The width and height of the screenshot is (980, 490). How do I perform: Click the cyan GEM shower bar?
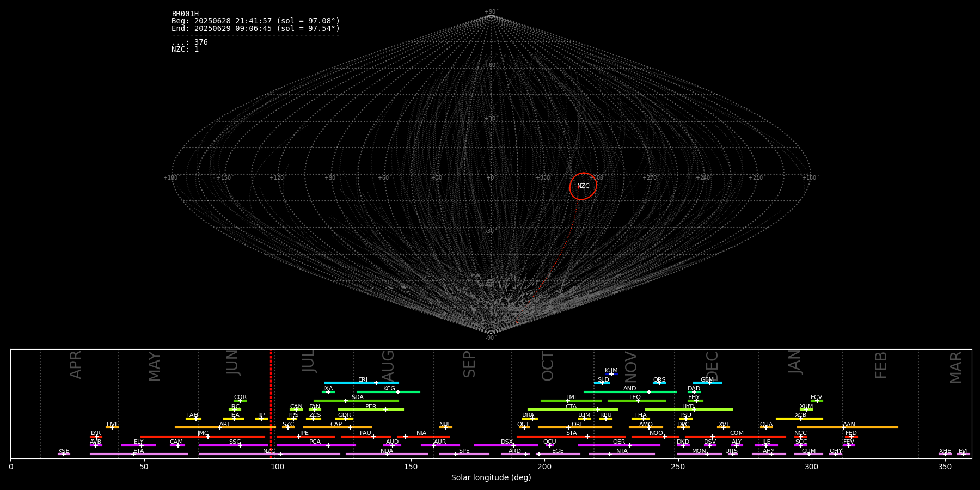point(707,383)
